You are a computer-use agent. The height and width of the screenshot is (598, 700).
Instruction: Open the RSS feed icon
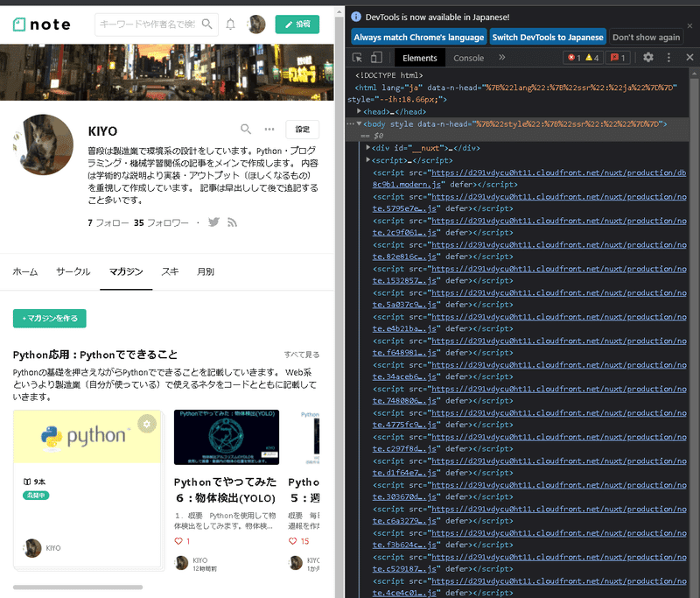tap(232, 222)
